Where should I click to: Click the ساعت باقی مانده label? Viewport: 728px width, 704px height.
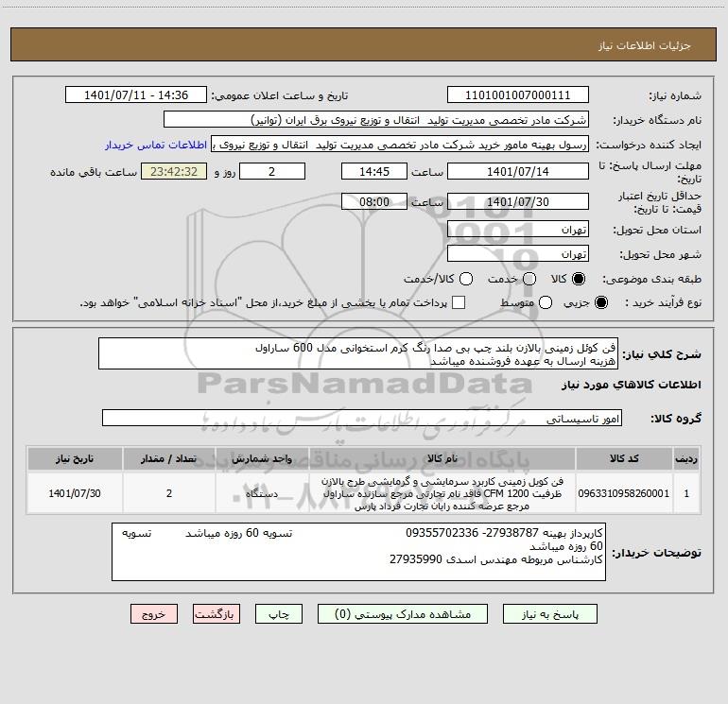tap(94, 172)
